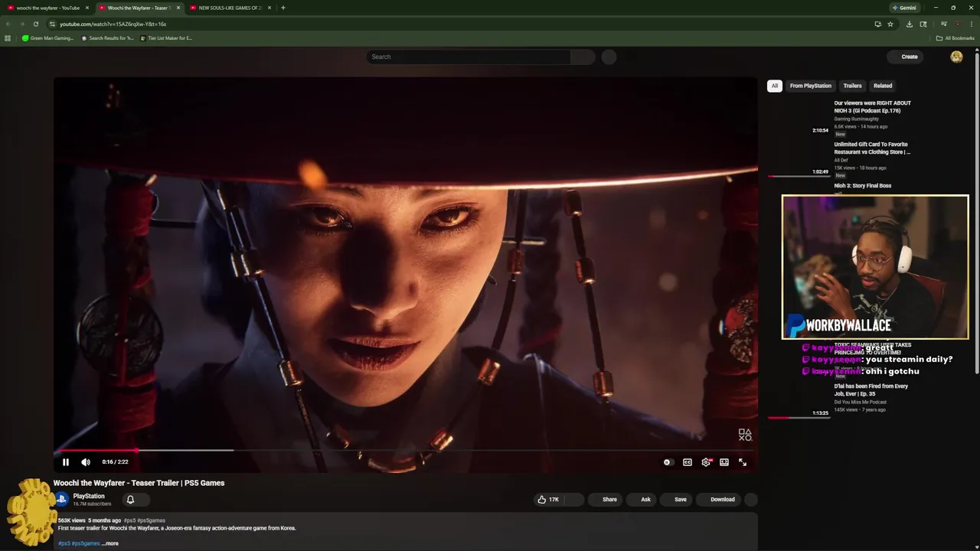
Task: Dislike the video
Action: point(576,500)
